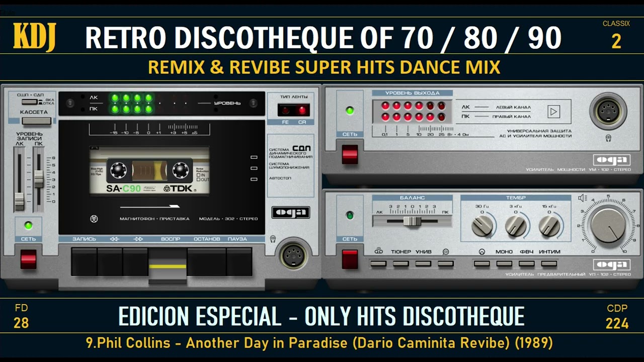Click the cassette deck's DIN headphone socket

294,255
